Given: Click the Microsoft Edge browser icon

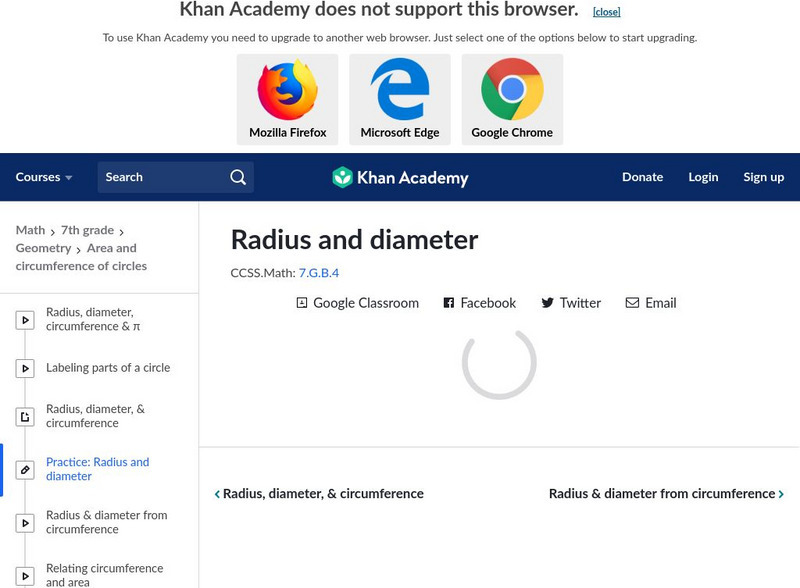Looking at the screenshot, I should pos(400,90).
